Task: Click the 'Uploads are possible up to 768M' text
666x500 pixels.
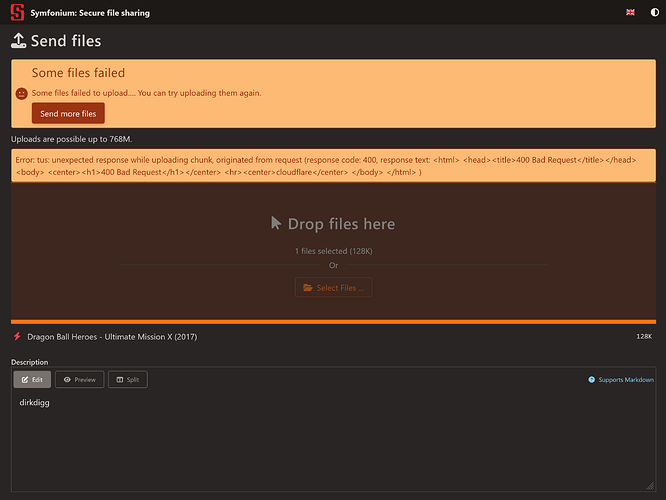Action: point(71,139)
